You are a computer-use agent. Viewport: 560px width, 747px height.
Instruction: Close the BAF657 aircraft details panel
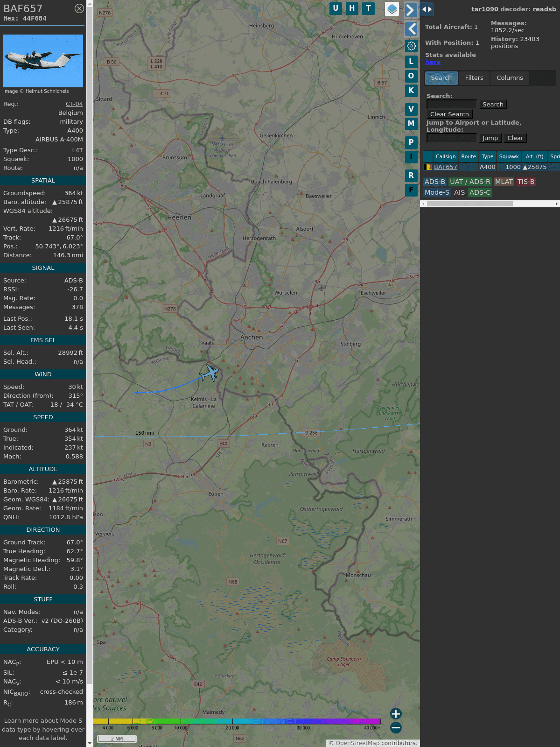click(79, 8)
